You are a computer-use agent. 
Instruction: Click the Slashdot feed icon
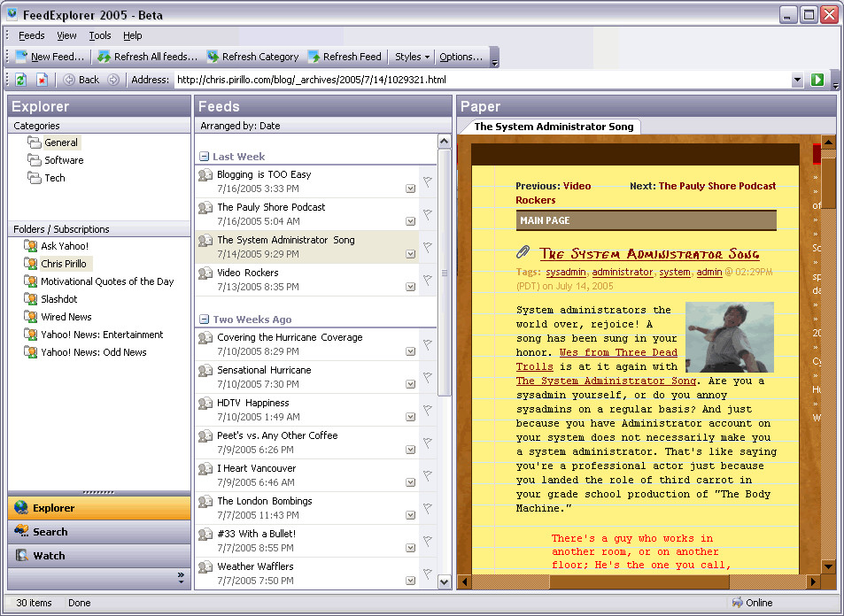31,299
